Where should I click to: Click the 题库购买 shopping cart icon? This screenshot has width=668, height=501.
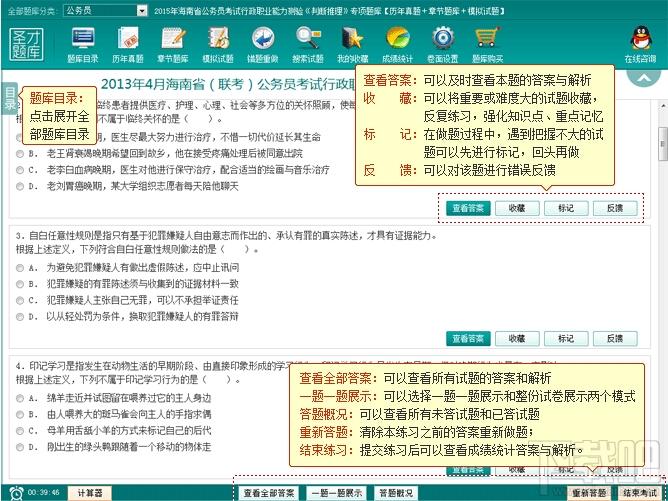[x=487, y=40]
